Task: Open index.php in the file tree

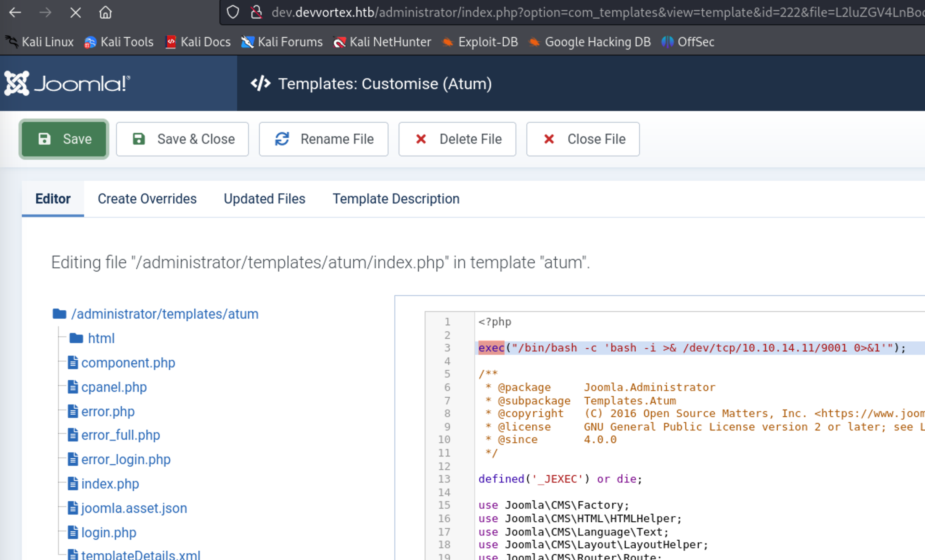Action: [x=110, y=484]
